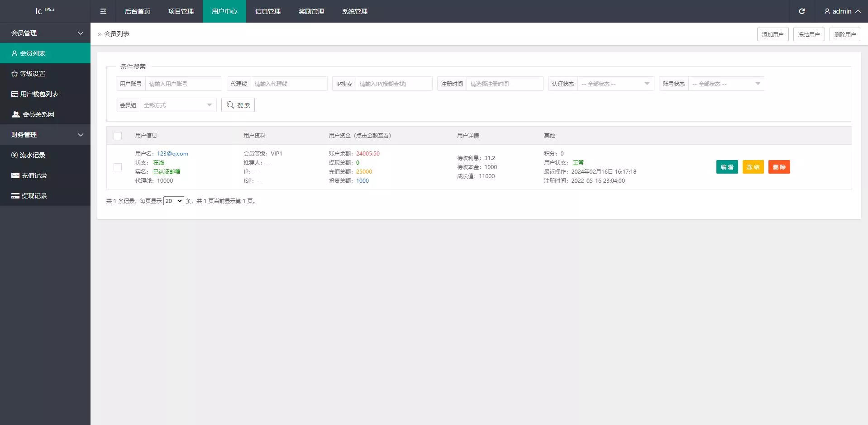Toggle the select-all checkbox in table header

pos(118,136)
